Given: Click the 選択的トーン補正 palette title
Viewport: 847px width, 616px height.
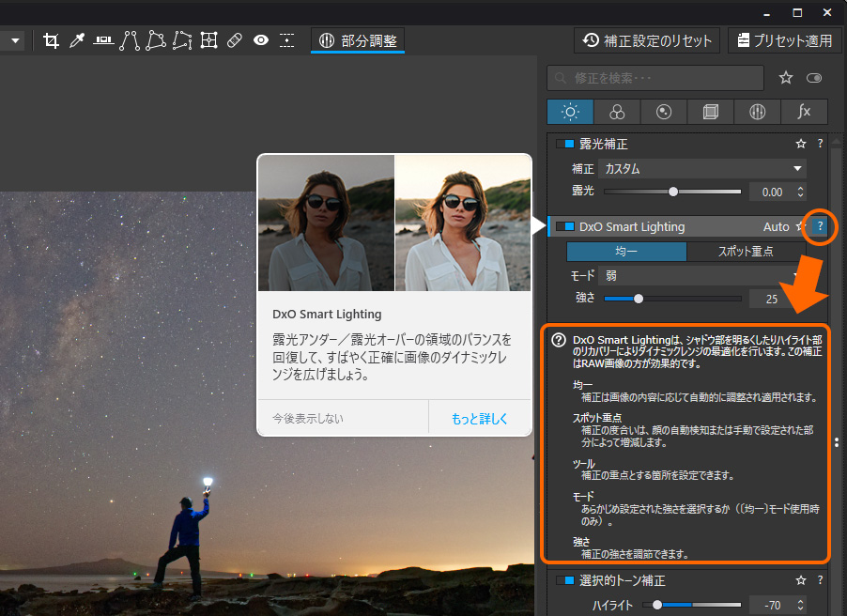Looking at the screenshot, I should click(623, 580).
